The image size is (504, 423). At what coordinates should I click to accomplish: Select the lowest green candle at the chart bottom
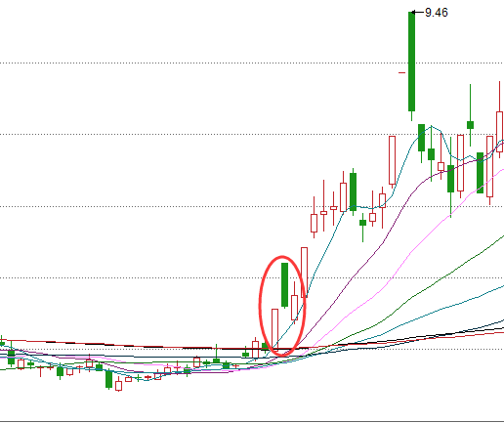click(x=108, y=379)
